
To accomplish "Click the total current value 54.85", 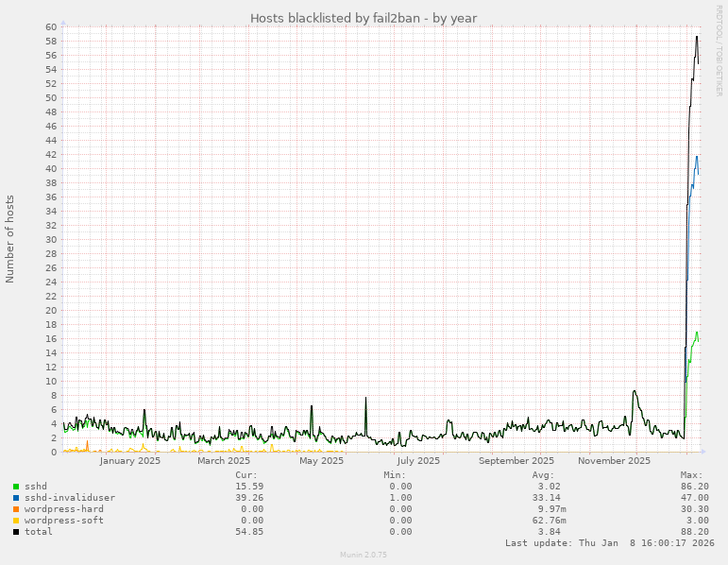I will pyautogui.click(x=249, y=532).
